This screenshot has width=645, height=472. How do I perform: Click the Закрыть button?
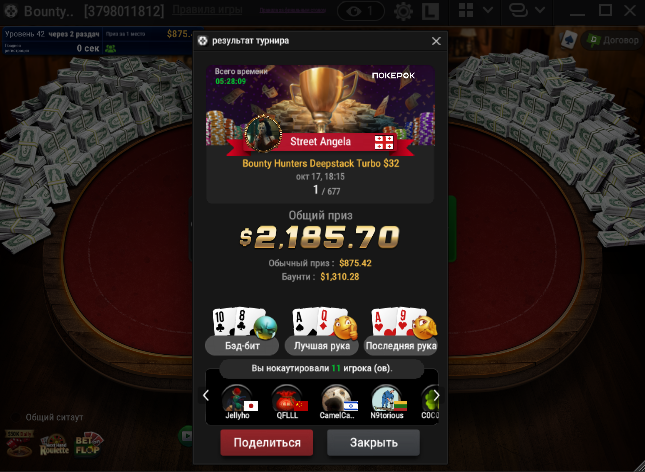(x=374, y=443)
